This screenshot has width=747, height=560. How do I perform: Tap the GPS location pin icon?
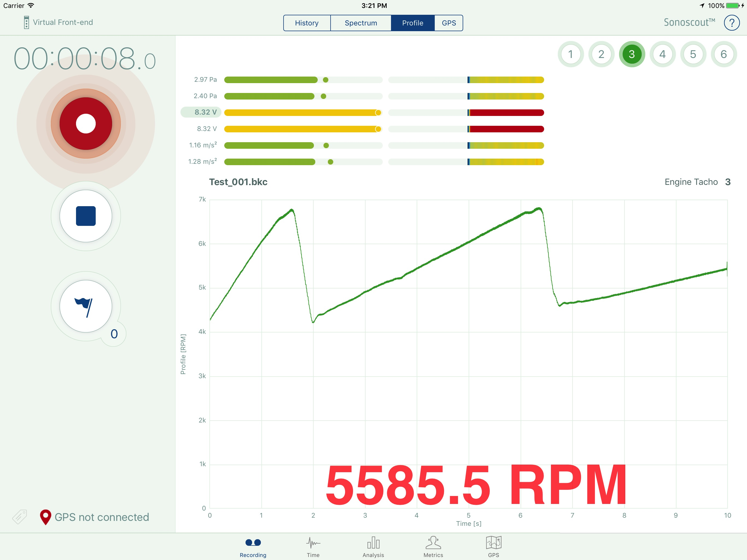[x=45, y=517]
